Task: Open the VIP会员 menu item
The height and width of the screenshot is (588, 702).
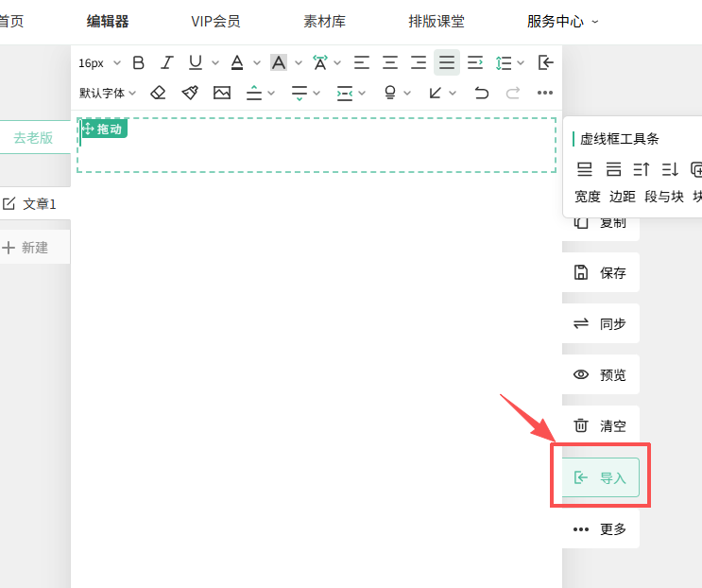Action: point(215,21)
